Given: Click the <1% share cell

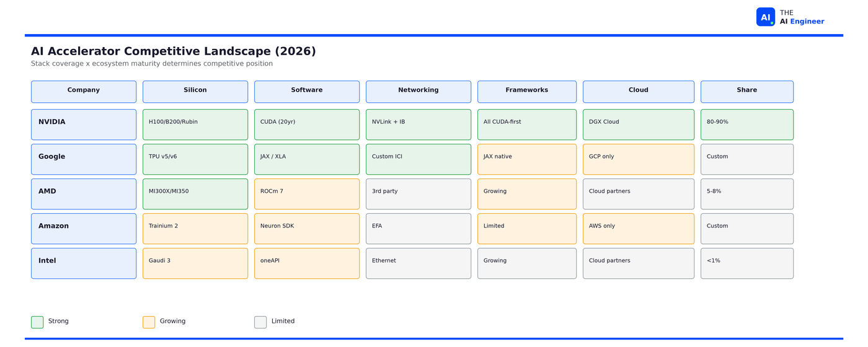Looking at the screenshot, I should click(x=747, y=263).
